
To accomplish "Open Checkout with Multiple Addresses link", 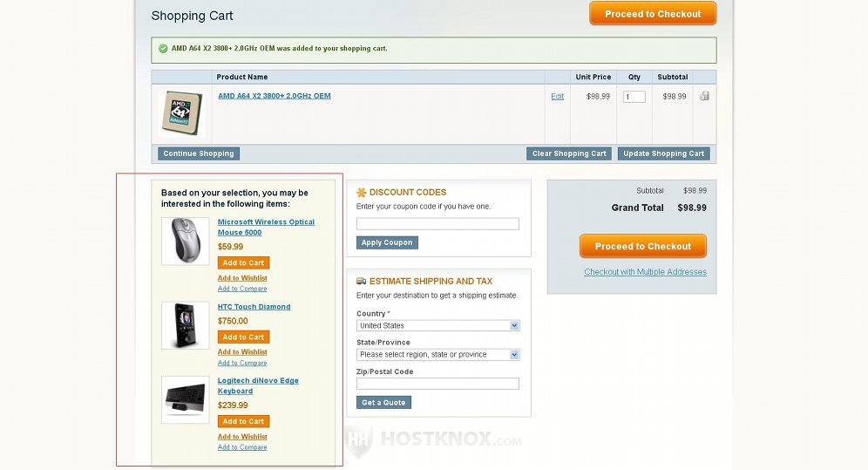I will point(645,272).
